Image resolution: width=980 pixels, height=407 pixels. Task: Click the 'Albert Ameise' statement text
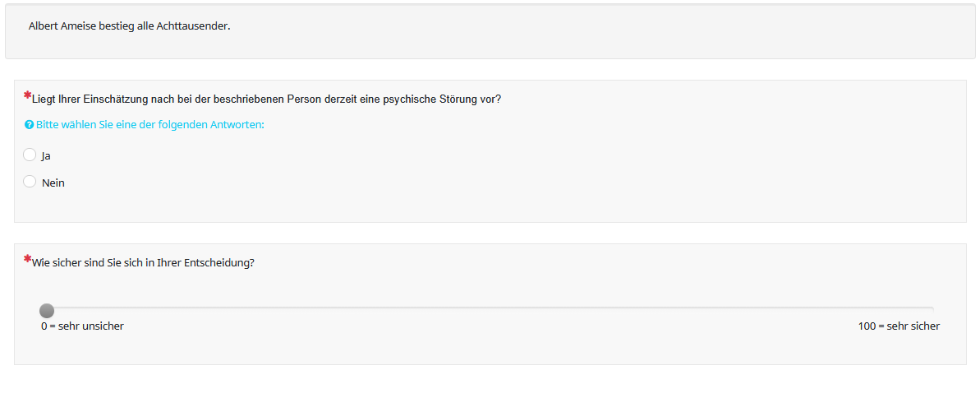pos(64,25)
